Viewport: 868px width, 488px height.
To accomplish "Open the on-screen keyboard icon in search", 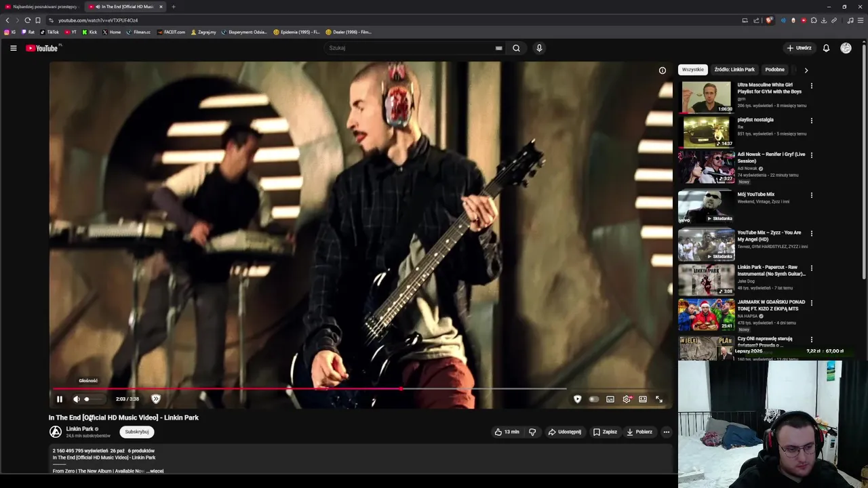I will pyautogui.click(x=498, y=48).
